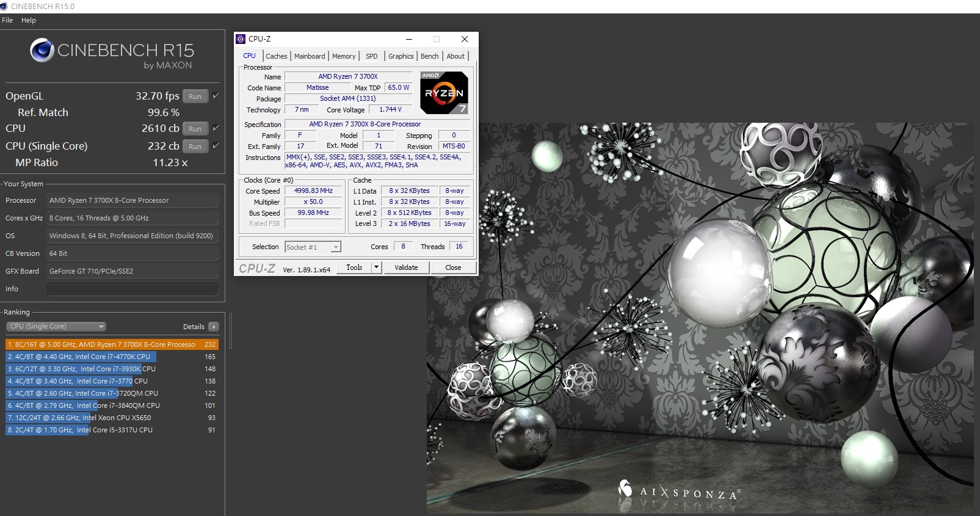Toggle the CPU test checkbox
980x516 pixels.
[x=216, y=128]
